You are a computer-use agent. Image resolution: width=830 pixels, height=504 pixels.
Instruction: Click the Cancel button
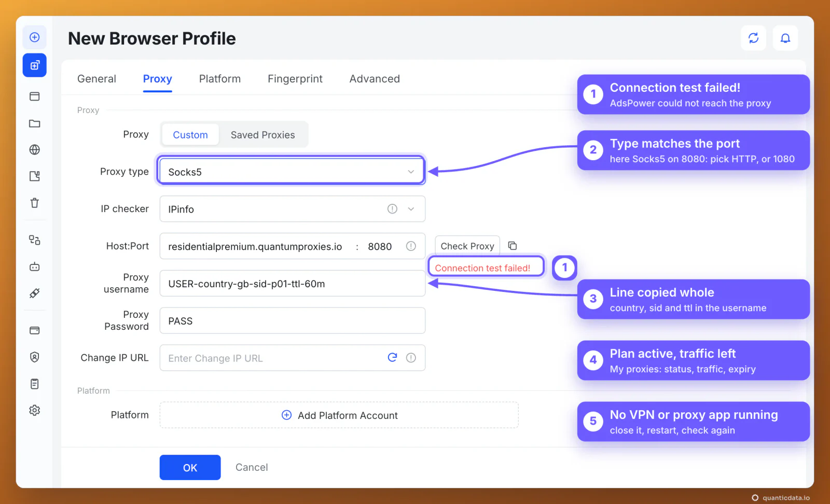(252, 467)
